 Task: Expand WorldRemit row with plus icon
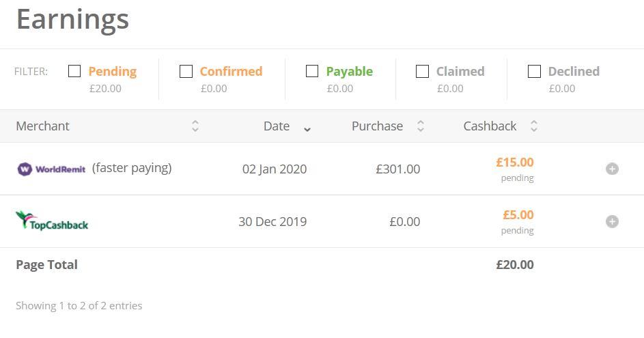point(612,169)
